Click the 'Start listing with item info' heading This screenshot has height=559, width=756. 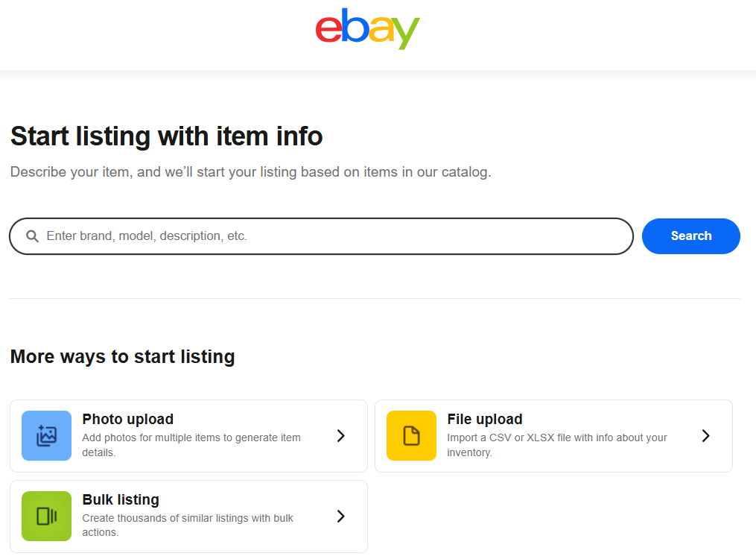(166, 136)
